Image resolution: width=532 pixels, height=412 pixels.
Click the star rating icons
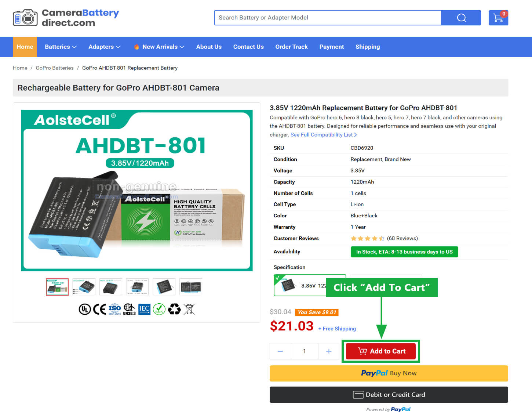(367, 238)
